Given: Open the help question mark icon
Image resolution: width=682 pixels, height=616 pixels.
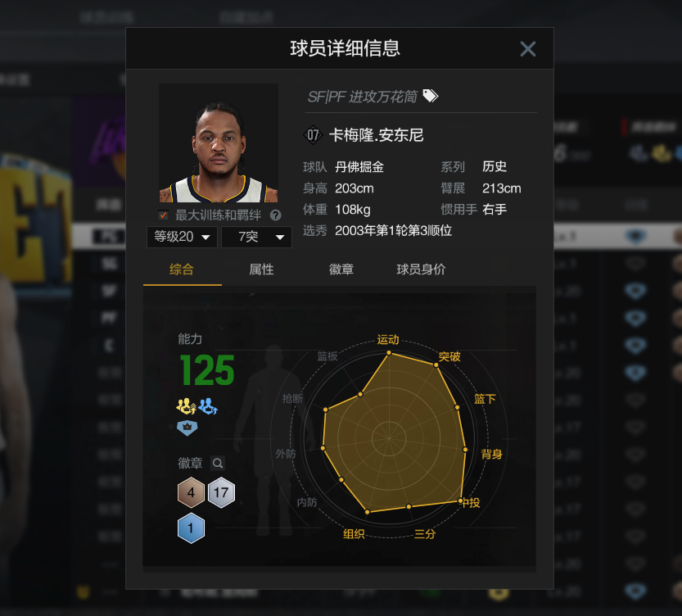Looking at the screenshot, I should click(275, 215).
